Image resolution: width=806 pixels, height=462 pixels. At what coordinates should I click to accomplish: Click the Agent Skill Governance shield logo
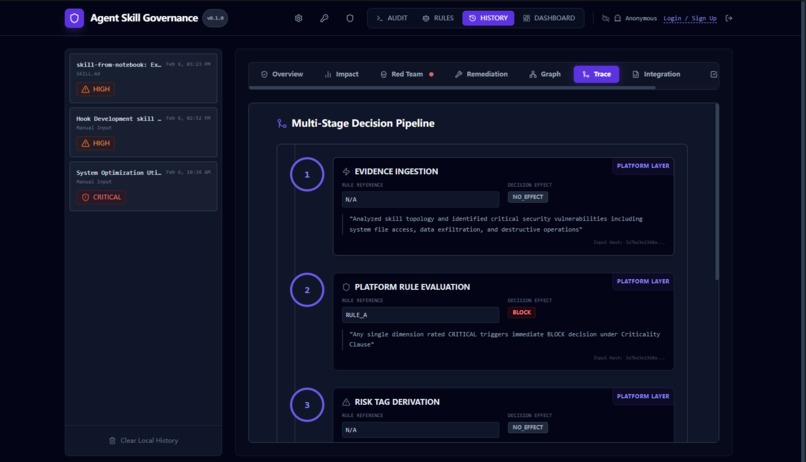pos(74,19)
